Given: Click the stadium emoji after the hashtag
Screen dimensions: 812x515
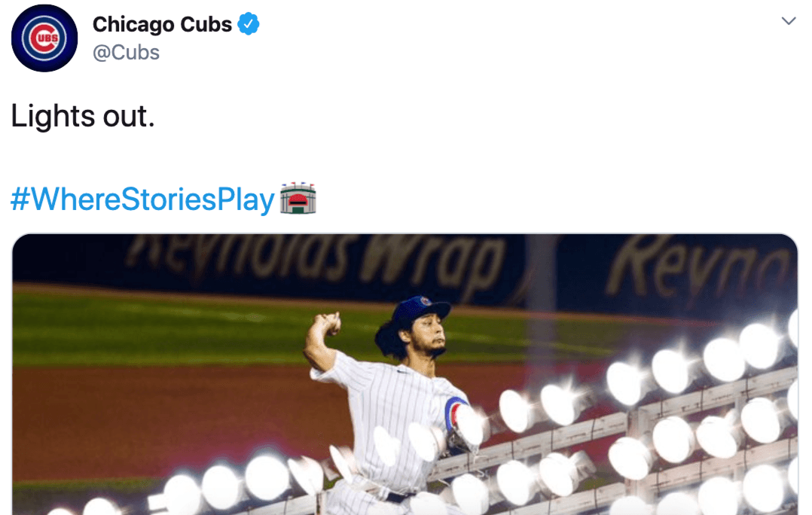Looking at the screenshot, I should 298,200.
